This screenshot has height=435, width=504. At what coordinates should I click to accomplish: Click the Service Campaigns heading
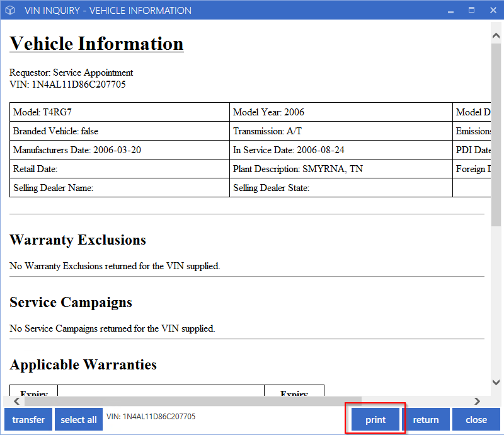tap(71, 303)
